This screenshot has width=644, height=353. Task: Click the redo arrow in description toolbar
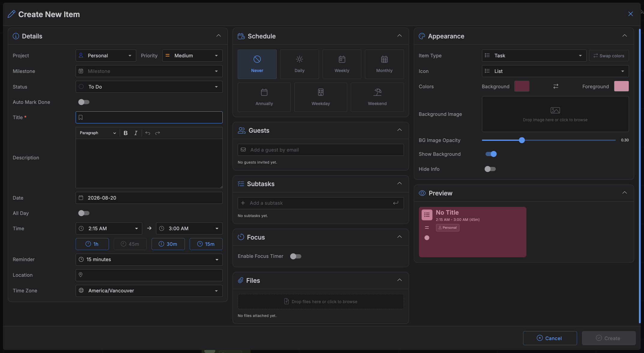click(158, 133)
